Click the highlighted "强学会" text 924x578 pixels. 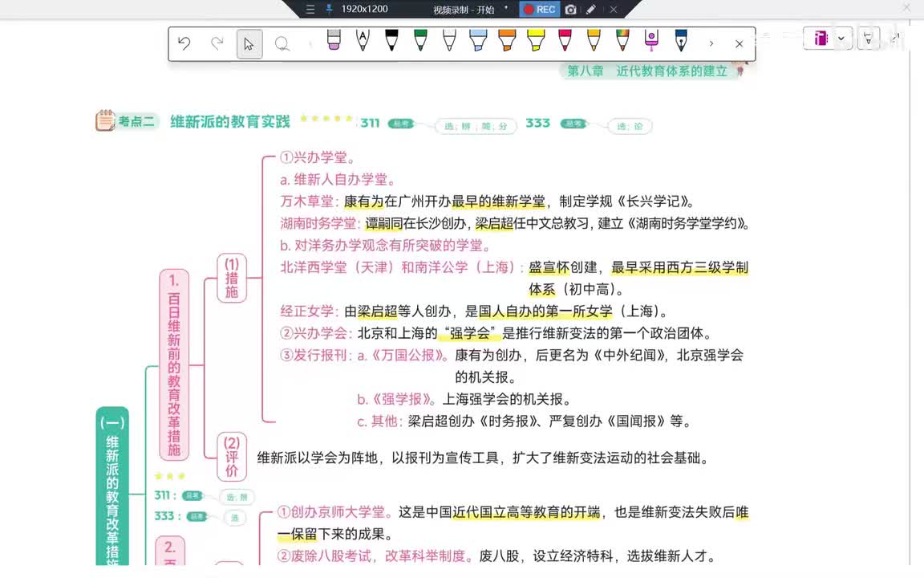pyautogui.click(x=470, y=333)
